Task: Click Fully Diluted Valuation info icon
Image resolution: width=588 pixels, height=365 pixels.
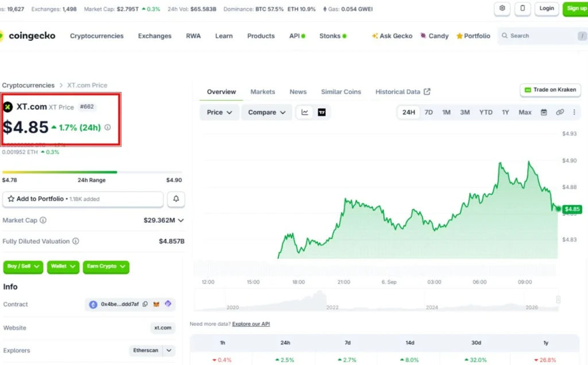Action: pyautogui.click(x=76, y=241)
